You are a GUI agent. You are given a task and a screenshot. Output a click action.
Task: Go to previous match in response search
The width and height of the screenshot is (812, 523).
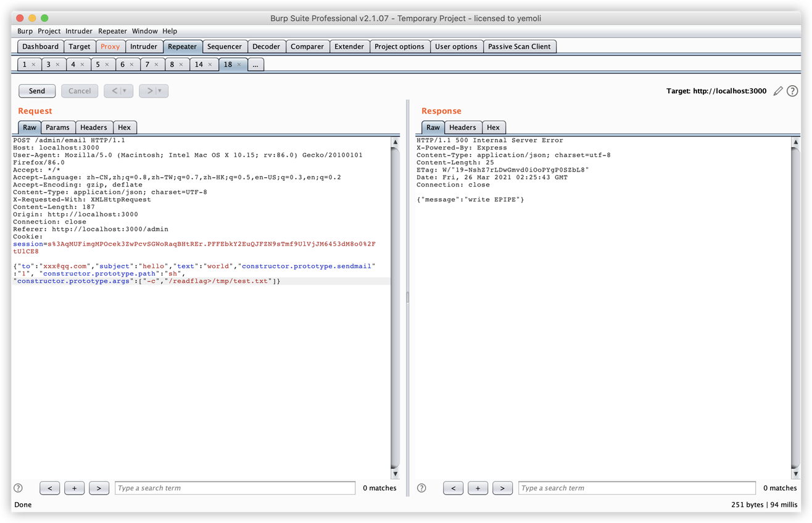[453, 488]
